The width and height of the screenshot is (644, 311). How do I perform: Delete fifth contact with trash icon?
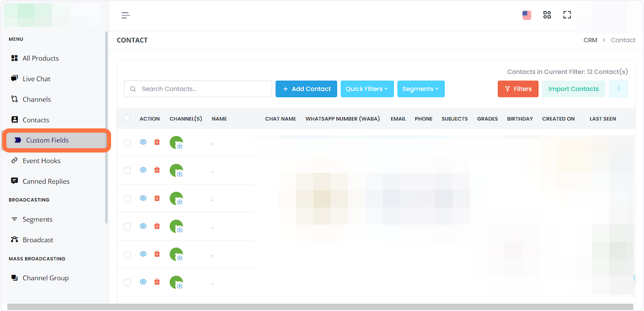(157, 254)
